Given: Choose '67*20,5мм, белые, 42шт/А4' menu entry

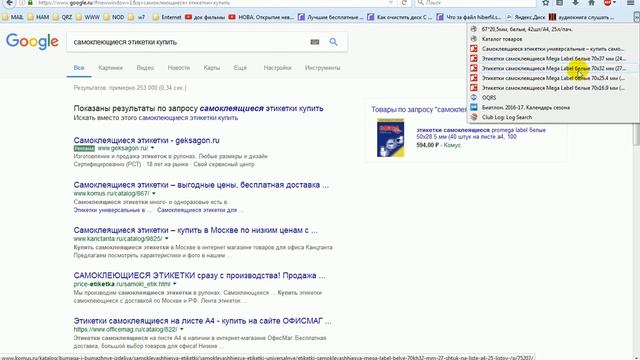Looking at the screenshot, I should click(x=553, y=29).
